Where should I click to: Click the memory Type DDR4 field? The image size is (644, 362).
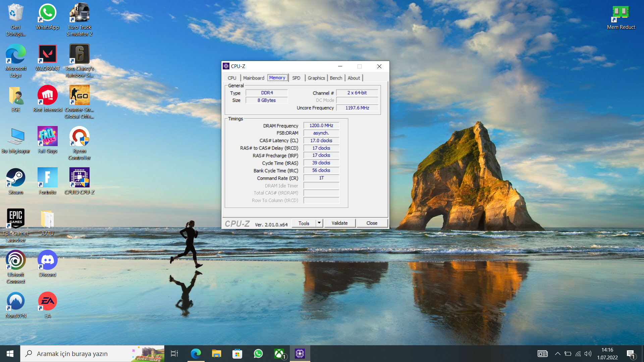(x=267, y=93)
